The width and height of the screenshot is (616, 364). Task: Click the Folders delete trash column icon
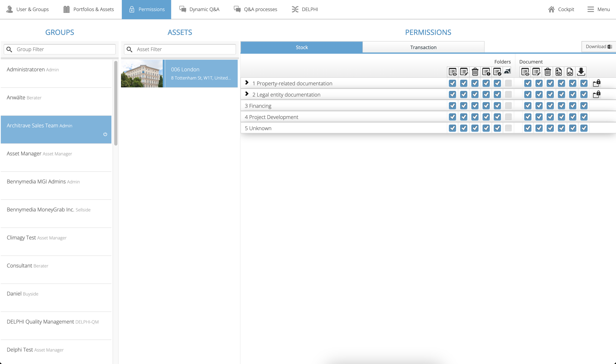click(475, 72)
